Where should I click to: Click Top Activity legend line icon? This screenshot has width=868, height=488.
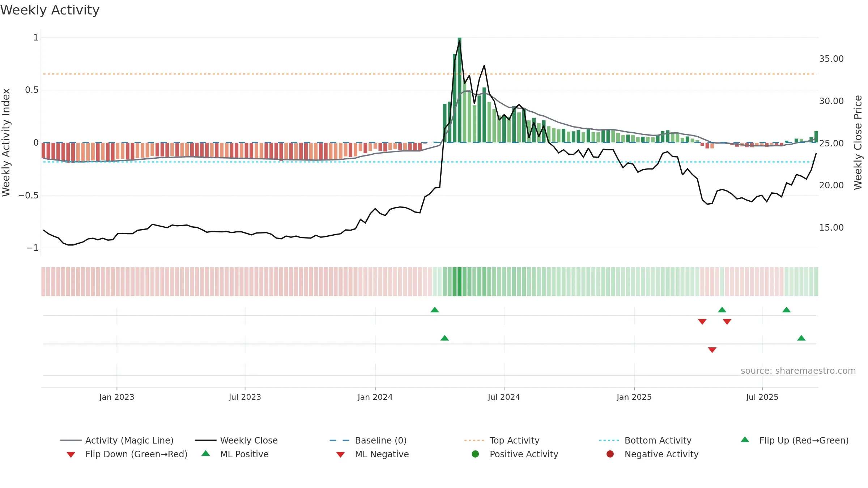[x=474, y=440]
